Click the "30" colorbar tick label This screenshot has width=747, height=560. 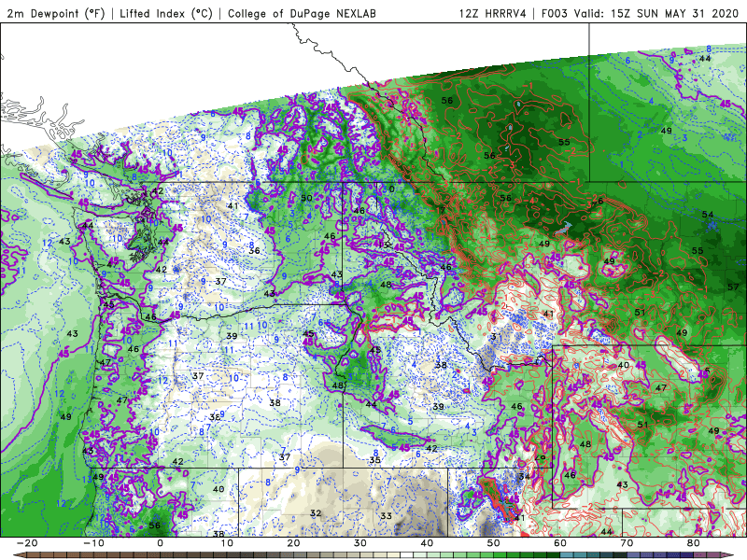pos(360,543)
